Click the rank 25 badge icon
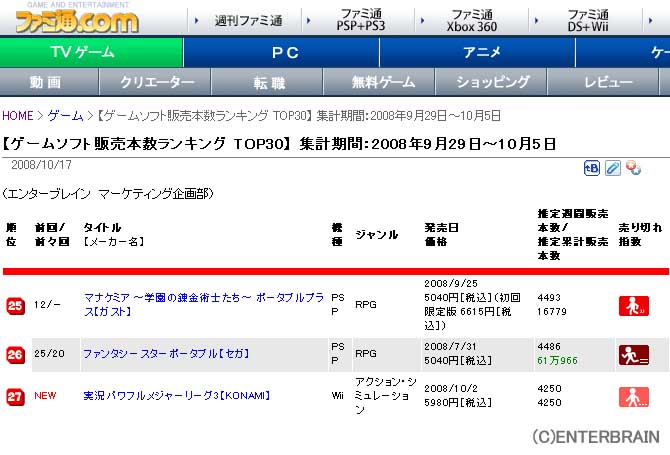Image resolution: width=670 pixels, height=455 pixels. (15, 305)
